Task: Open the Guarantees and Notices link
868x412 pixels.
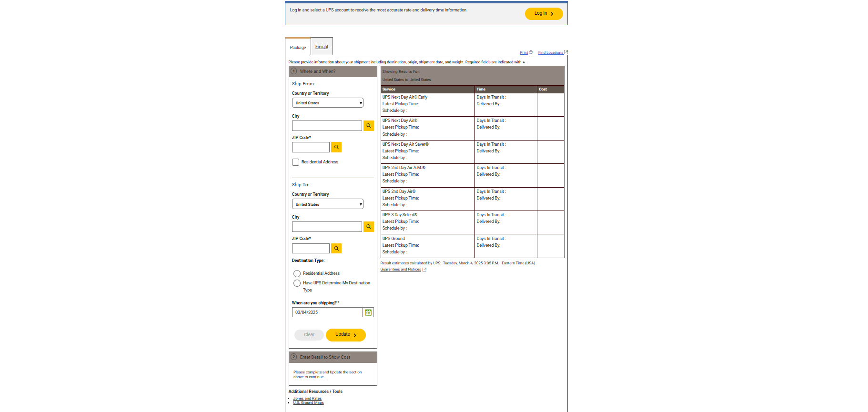Action: click(403, 270)
